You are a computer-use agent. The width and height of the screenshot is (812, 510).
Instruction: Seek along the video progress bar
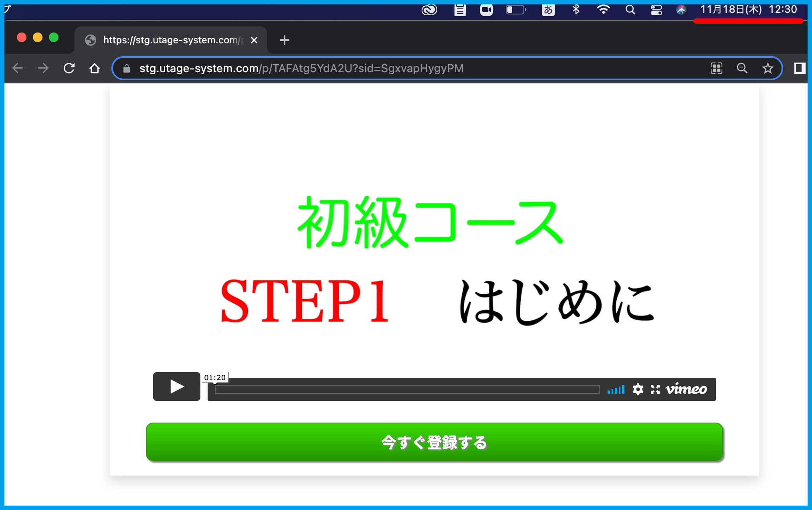(406, 389)
